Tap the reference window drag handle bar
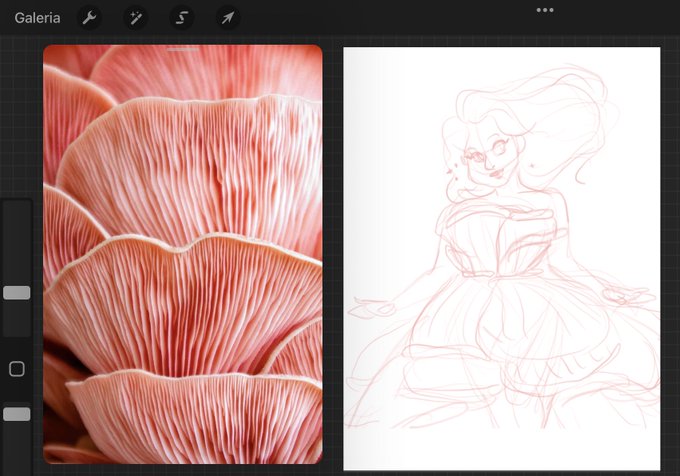Screen dimensions: 680x476 [183, 49]
